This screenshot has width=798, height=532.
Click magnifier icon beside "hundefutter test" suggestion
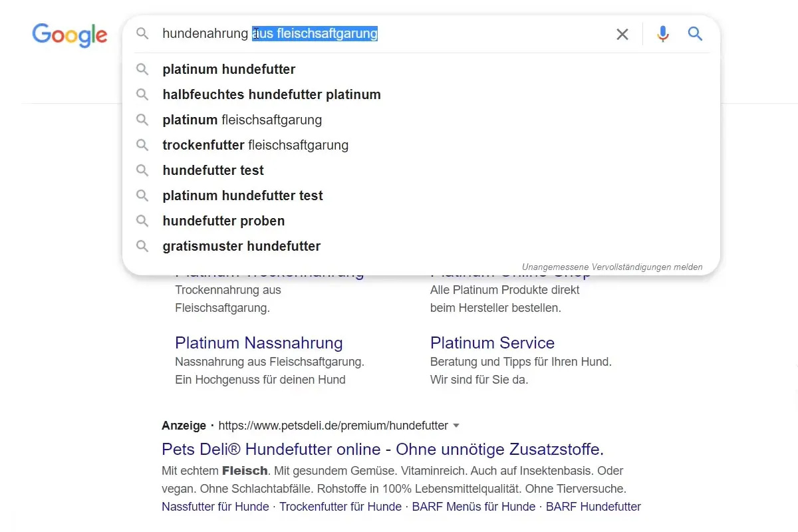(142, 170)
